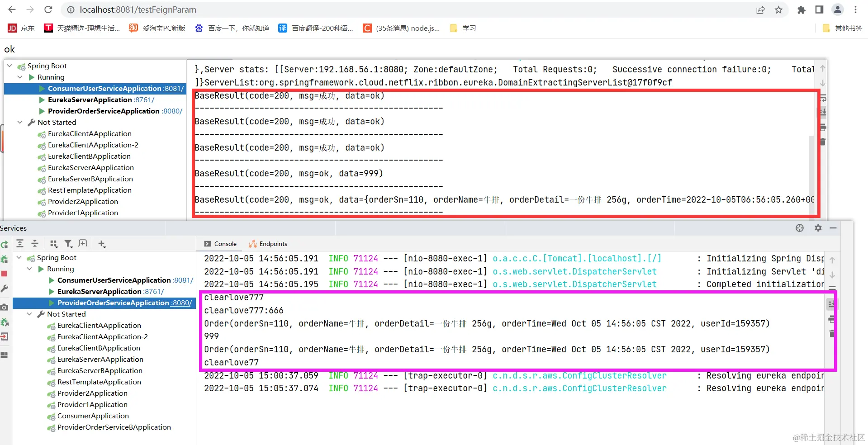868x445 pixels.
Task: Collapse Not Started node in upper tree
Action: pyautogui.click(x=20, y=122)
